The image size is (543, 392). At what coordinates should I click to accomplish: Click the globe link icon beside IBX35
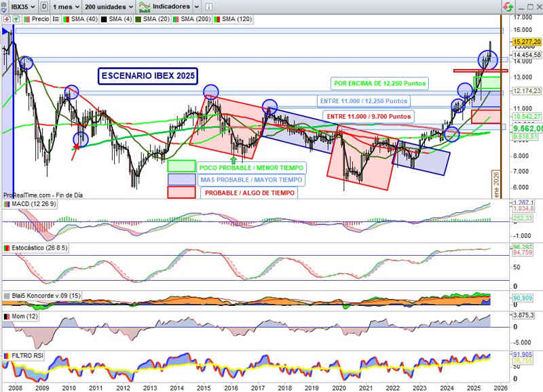click(4, 7)
